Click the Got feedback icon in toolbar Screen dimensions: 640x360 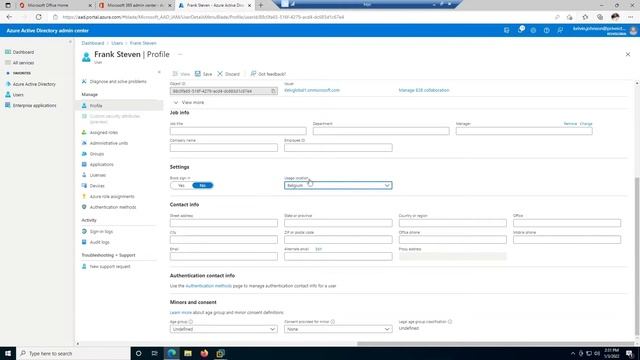[253, 73]
